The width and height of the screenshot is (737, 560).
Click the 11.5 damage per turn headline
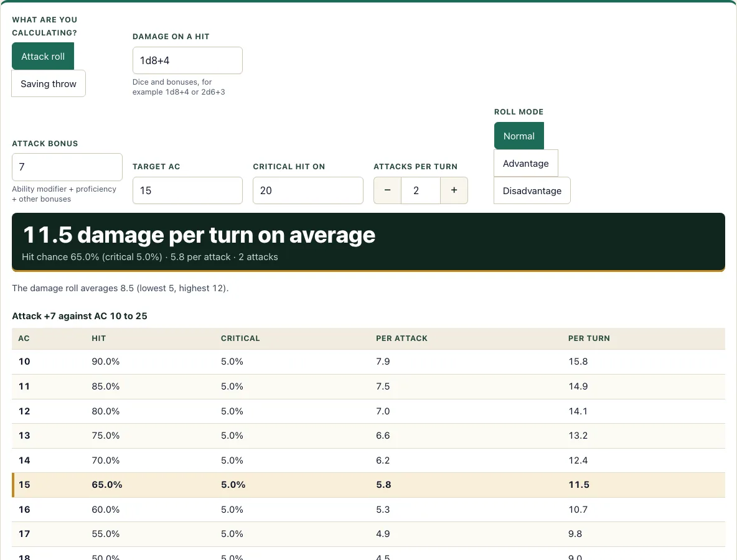pos(199,235)
